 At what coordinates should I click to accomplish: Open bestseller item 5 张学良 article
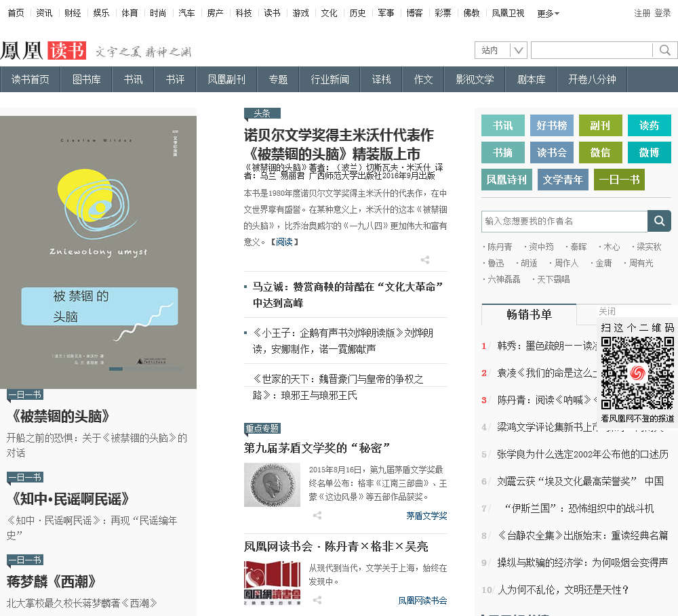[582, 454]
